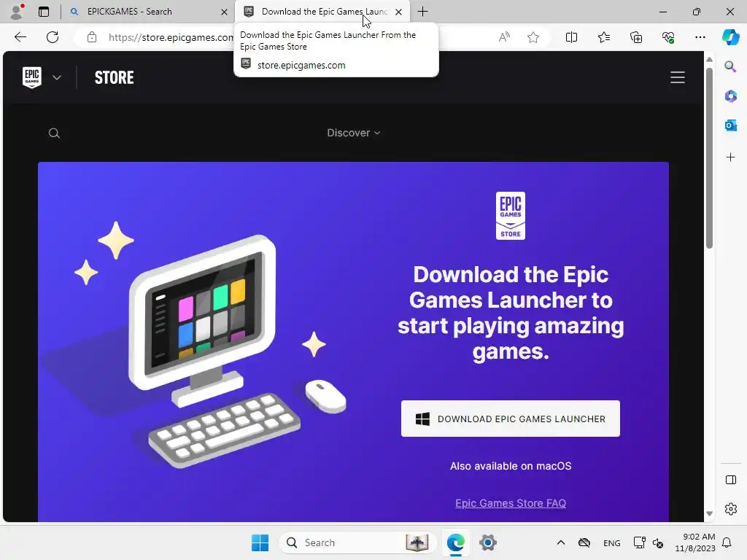
Task: Toggle split screen view
Action: click(571, 37)
